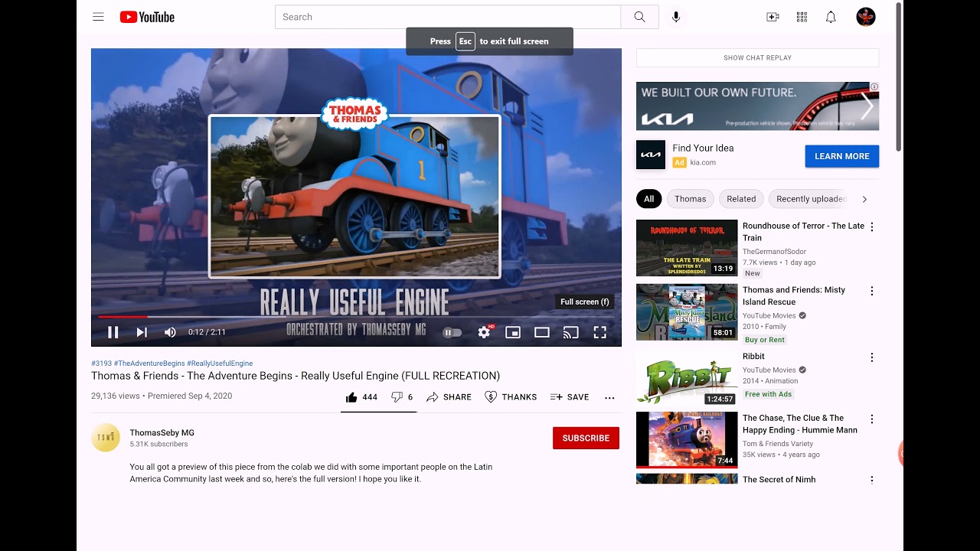Open Roundhouse of Terror video title
This screenshot has width=980, height=551.
[803, 232]
